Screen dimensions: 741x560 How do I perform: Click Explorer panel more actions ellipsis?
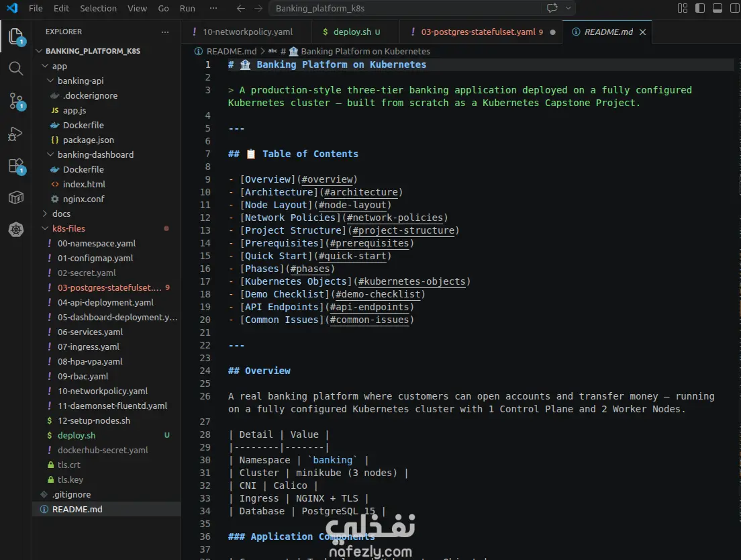pos(165,32)
